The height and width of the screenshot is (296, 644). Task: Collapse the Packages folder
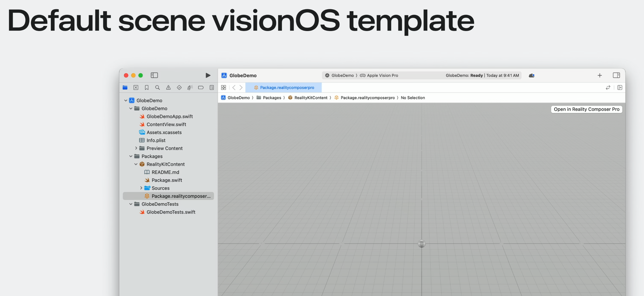tap(131, 156)
